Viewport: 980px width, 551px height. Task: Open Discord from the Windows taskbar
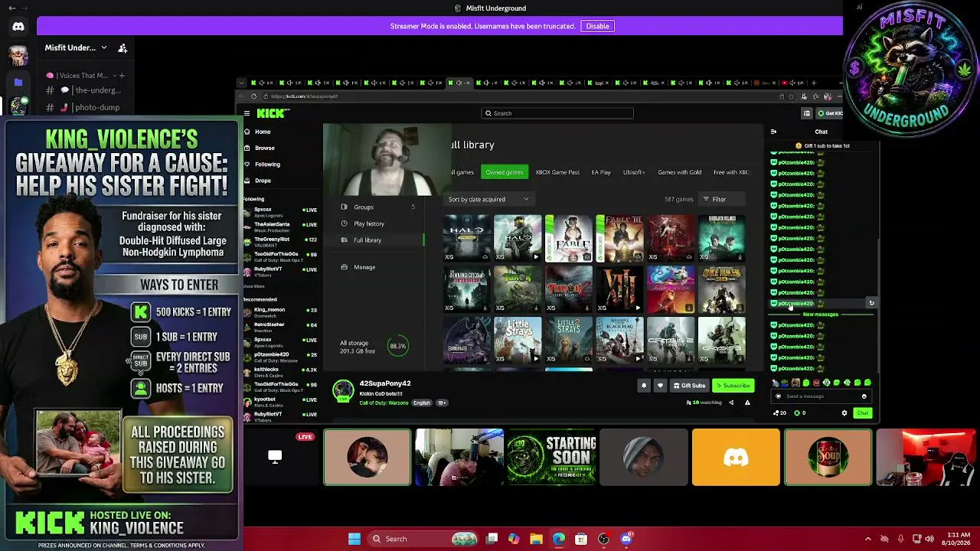[x=626, y=539]
